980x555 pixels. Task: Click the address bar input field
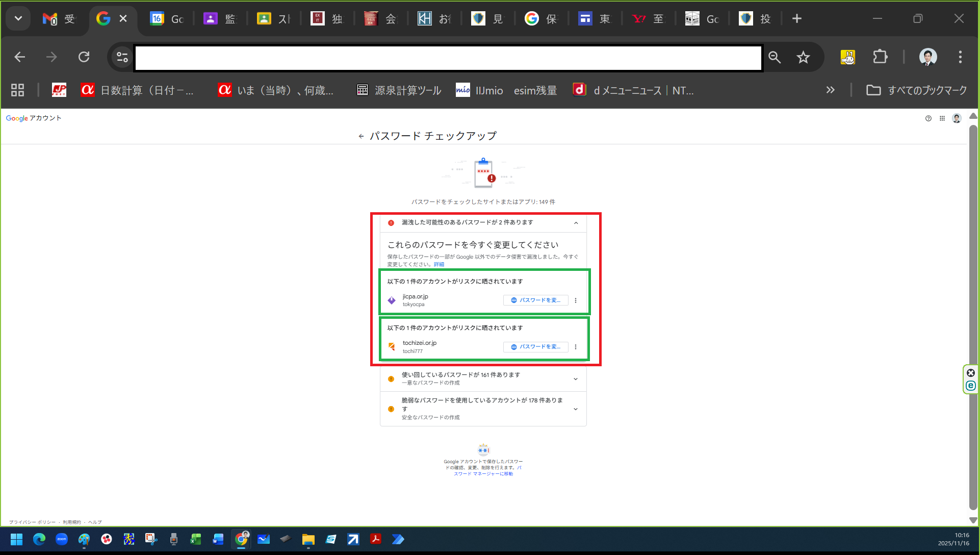pos(448,58)
